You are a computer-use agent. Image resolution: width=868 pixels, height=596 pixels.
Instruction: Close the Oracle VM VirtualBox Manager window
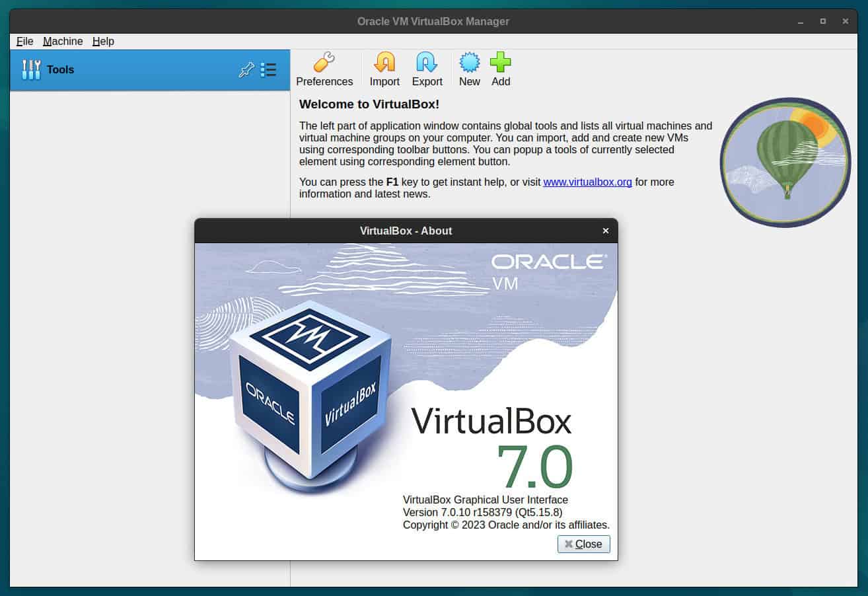[x=846, y=21]
